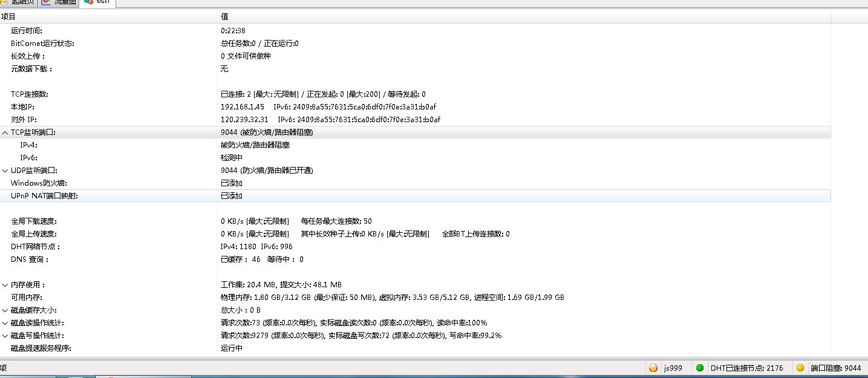Viewport: 868px width, 378px height.
Task: Switch to the 流量图 tab
Action: (x=65, y=2)
